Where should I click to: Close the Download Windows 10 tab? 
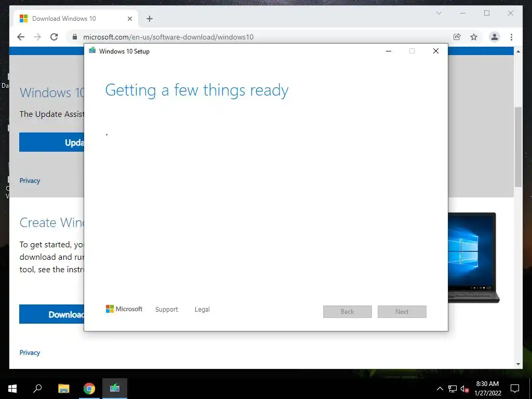click(x=129, y=19)
